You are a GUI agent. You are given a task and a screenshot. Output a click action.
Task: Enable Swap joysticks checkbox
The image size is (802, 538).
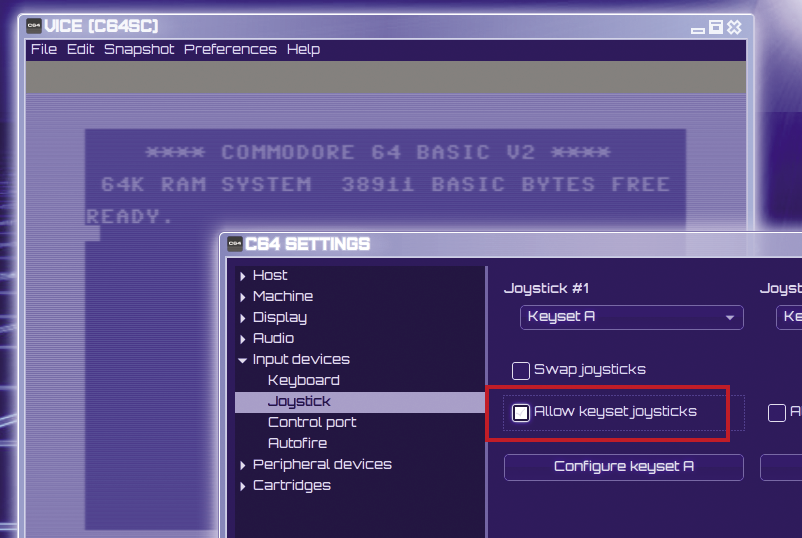[x=521, y=370]
